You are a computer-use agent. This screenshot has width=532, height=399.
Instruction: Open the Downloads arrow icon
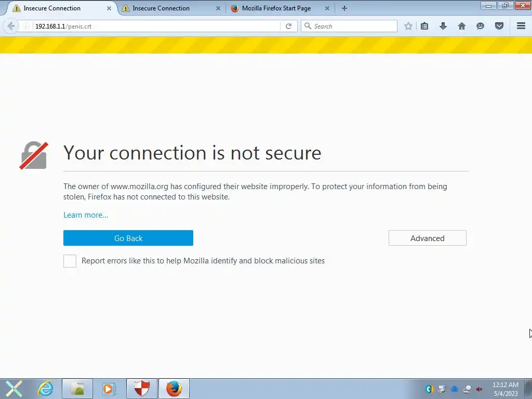443,26
